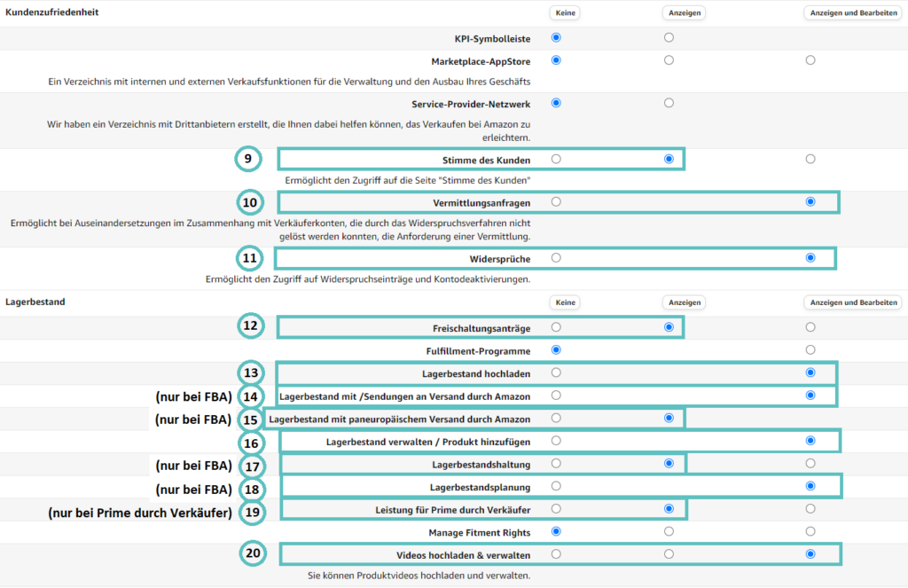Viewport: 908px width, 588px height.
Task: Choose Anzeigen und Bearbeiten for Sendungen an Versand durch Amazon
Action: click(x=810, y=395)
